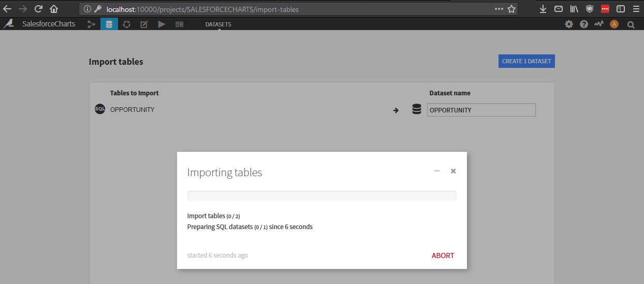
Task: Minimize the Importing tables dialog
Action: point(437,171)
